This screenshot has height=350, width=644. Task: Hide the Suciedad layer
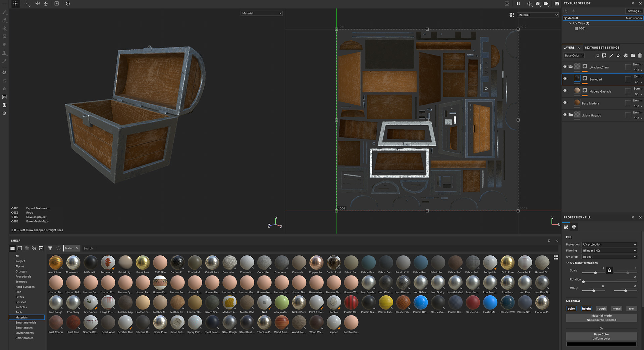pos(565,79)
